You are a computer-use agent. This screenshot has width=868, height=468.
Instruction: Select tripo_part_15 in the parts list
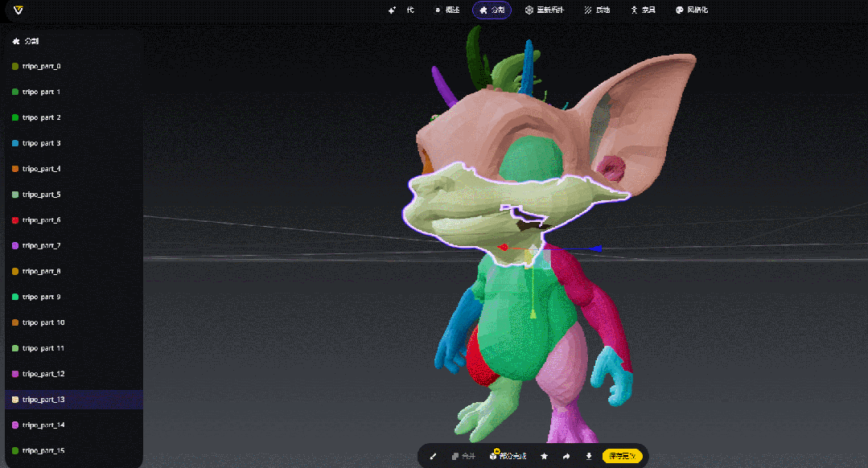click(43, 450)
